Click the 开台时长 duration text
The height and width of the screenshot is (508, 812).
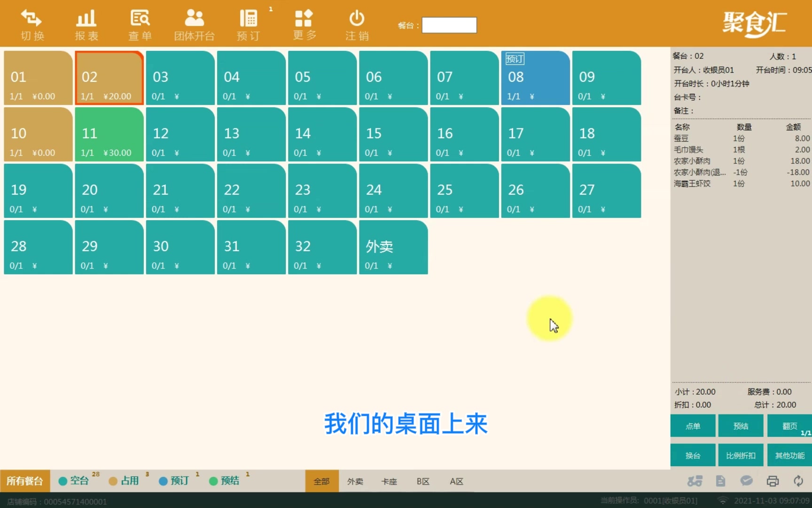coord(711,84)
